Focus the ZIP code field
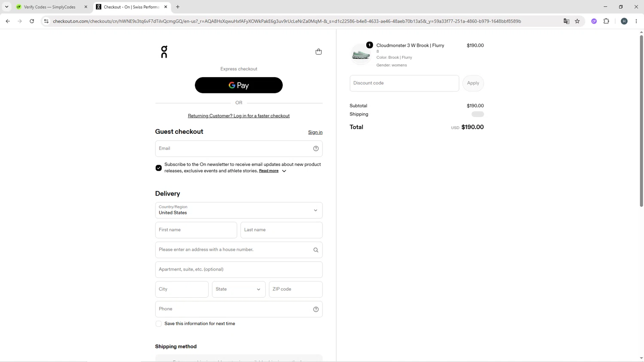644x362 pixels. click(296, 290)
